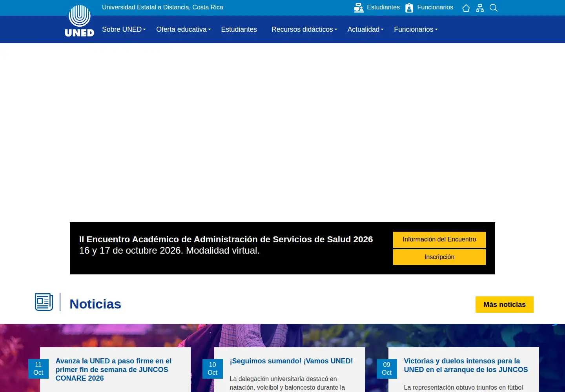The height and width of the screenshot is (392, 565).
Task: Expand the Funcionarios dropdown in main navigation
Action: tap(416, 29)
